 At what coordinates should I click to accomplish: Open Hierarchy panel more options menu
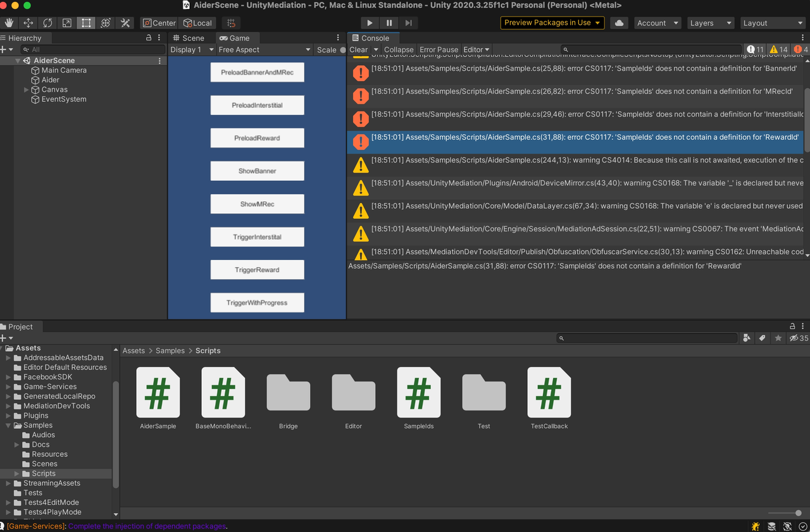tap(159, 38)
